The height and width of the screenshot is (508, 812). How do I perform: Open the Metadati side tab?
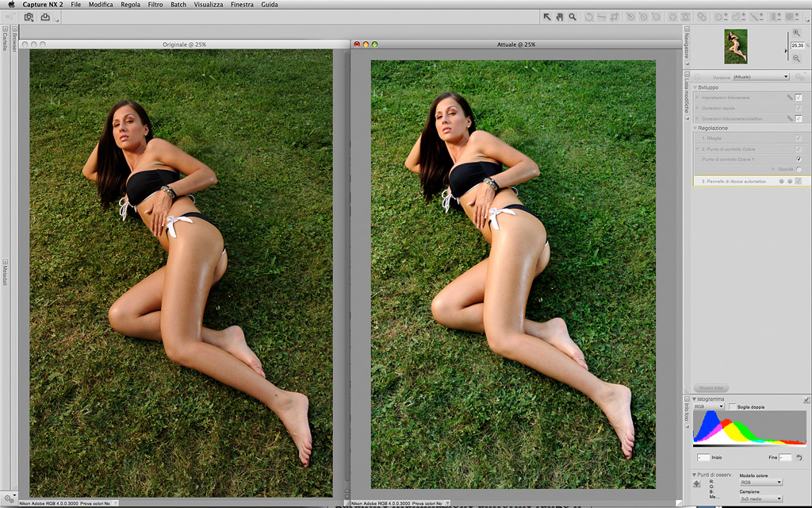tap(5, 272)
